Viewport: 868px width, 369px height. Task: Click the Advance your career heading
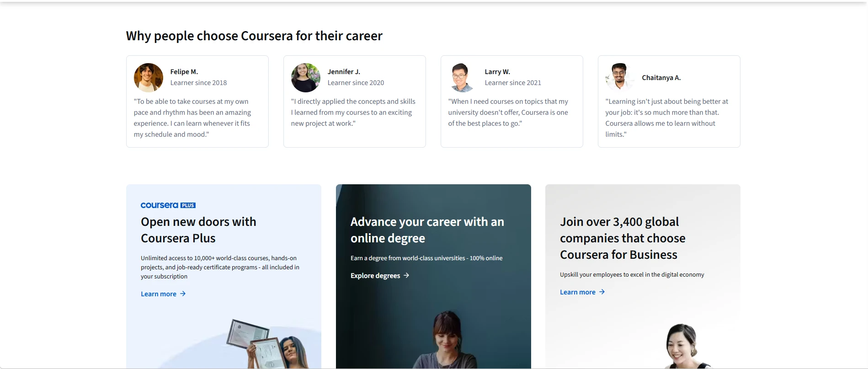click(x=427, y=230)
